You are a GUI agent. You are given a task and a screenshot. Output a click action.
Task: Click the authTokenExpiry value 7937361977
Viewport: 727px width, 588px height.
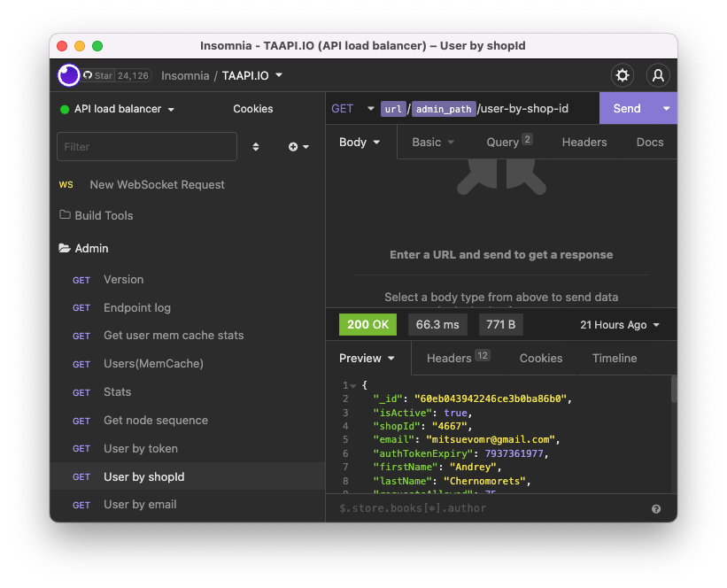point(514,453)
